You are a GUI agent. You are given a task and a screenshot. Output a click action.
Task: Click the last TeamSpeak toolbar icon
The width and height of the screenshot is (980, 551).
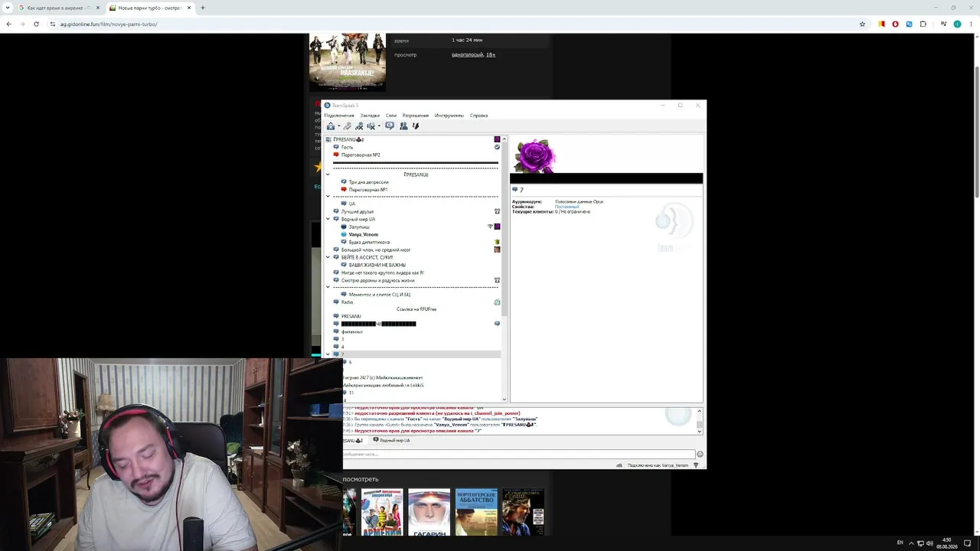[x=416, y=126]
